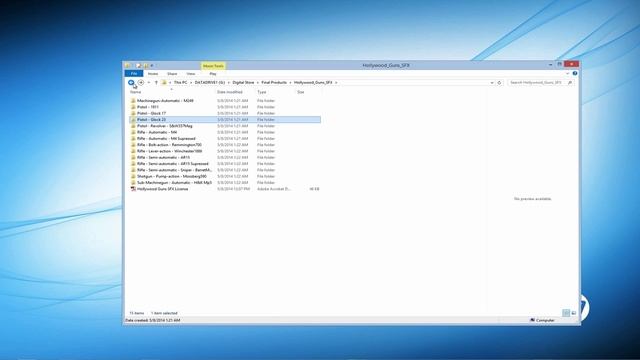Viewport: 640px width, 360px height.
Task: Expand the chevron after Final Products breadcrumb
Action: (290, 83)
